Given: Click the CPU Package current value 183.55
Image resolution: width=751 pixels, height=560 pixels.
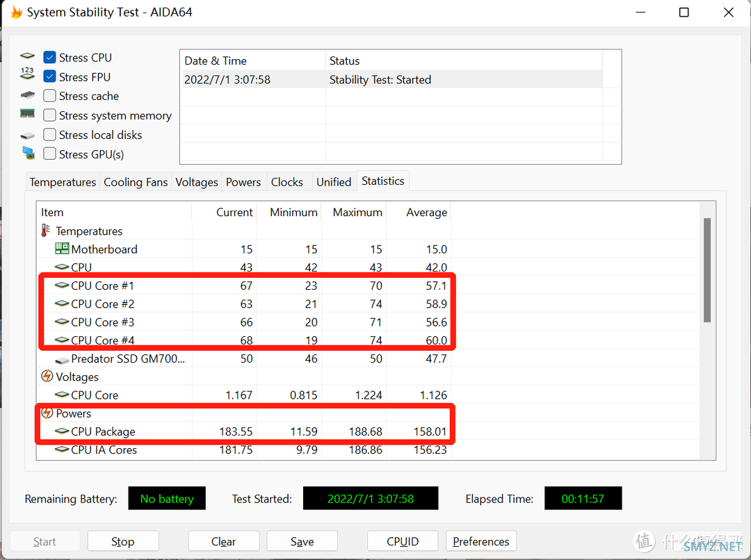Looking at the screenshot, I should click(x=236, y=431).
